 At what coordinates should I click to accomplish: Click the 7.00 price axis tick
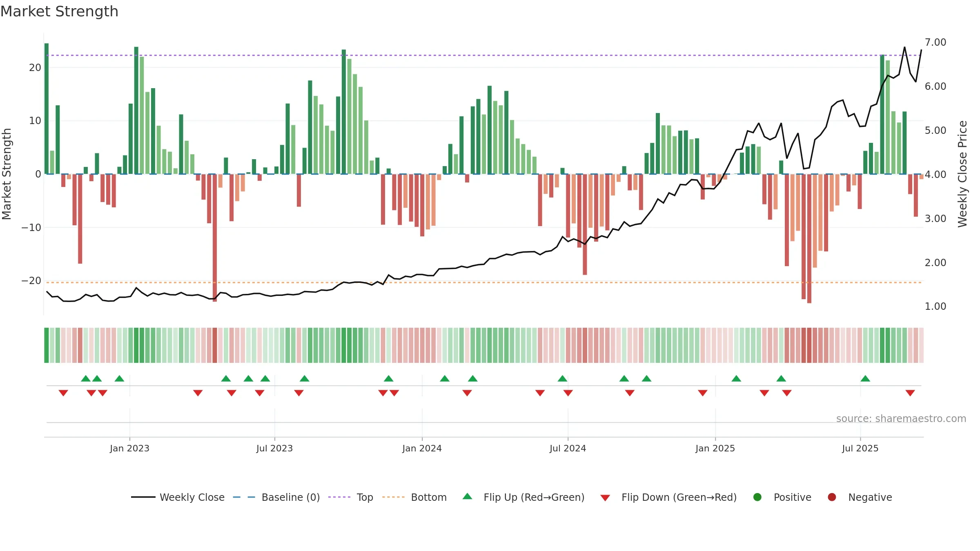[x=935, y=42]
